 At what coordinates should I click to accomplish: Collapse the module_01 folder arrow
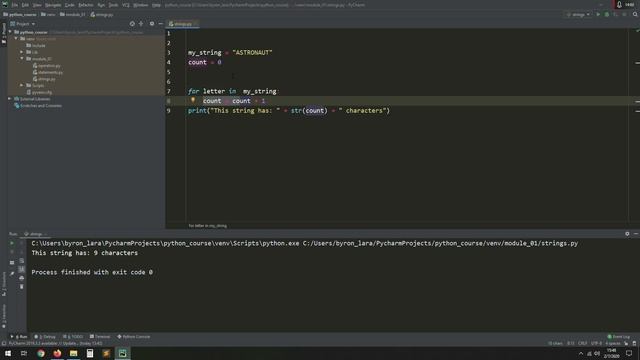pos(22,59)
